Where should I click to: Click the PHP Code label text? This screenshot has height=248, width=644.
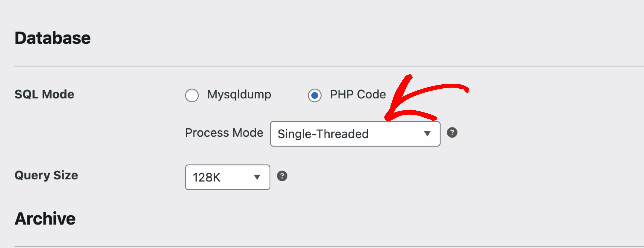point(358,94)
